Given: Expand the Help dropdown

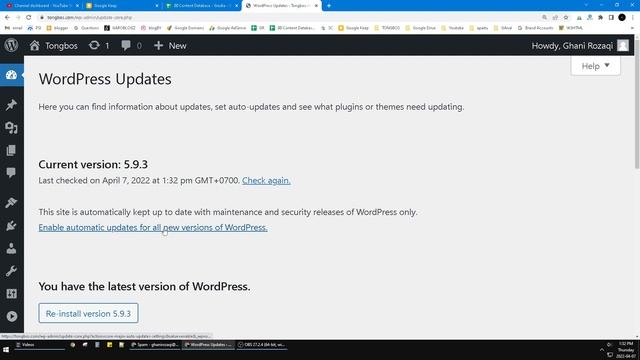Looking at the screenshot, I should [596, 66].
